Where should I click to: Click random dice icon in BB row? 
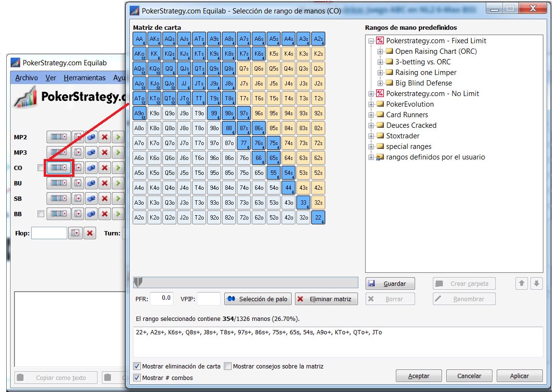[x=91, y=214]
